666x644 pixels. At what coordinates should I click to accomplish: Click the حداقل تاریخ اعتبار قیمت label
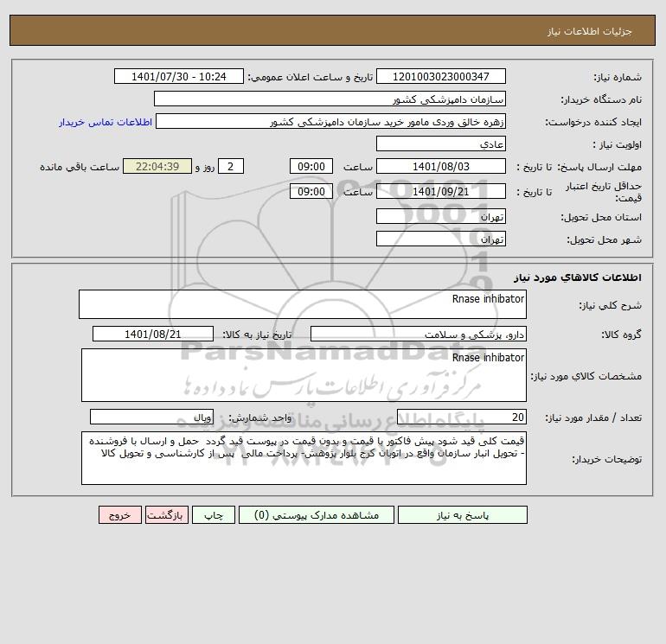604,192
